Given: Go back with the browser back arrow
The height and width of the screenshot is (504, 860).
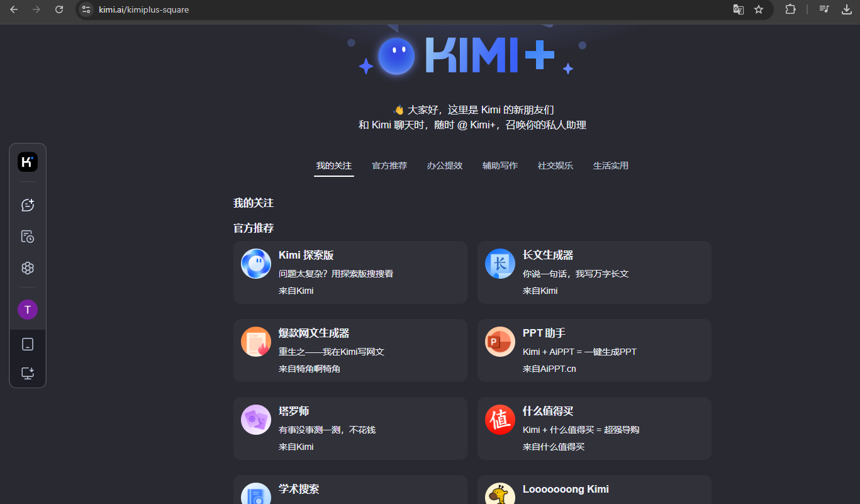Looking at the screenshot, I should (x=14, y=9).
